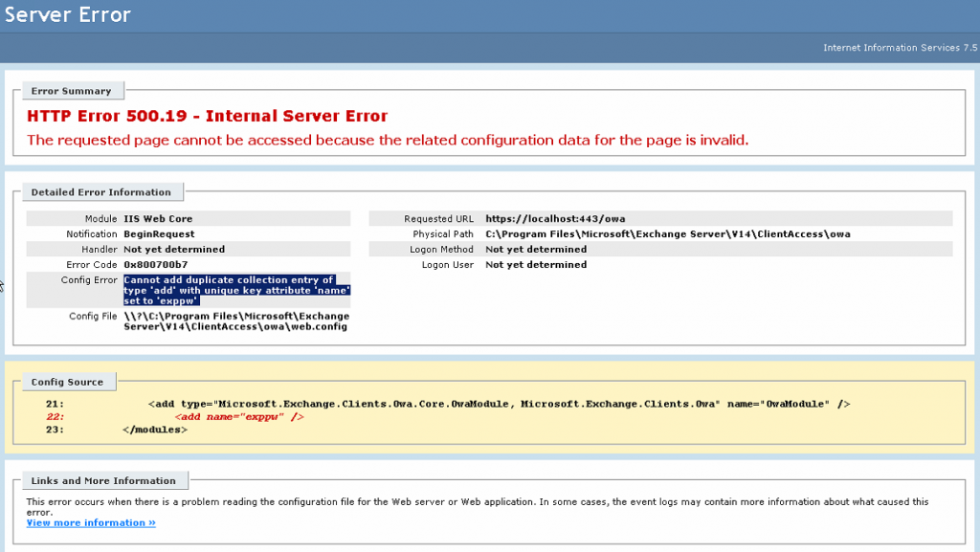Click the "Config Source" section header
980x552 pixels.
click(x=68, y=381)
